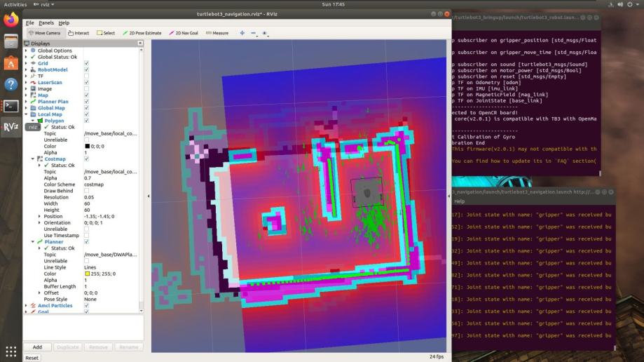Activate the Interact tool
The image size is (644, 362).
click(x=79, y=33)
